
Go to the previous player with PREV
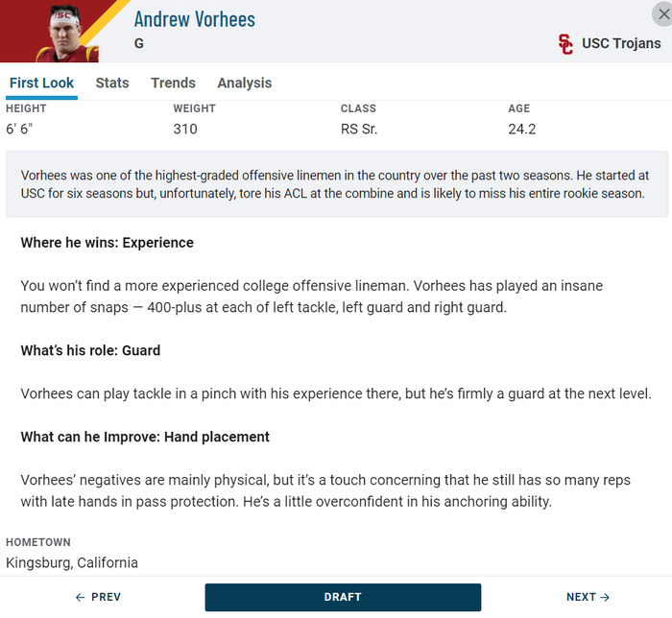(98, 597)
